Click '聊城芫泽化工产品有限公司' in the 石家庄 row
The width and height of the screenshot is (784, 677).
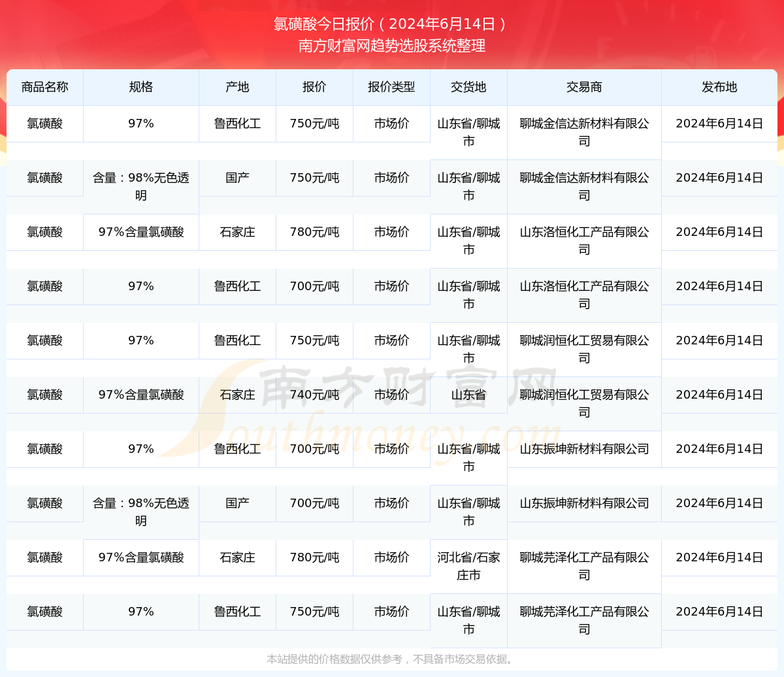click(x=584, y=566)
